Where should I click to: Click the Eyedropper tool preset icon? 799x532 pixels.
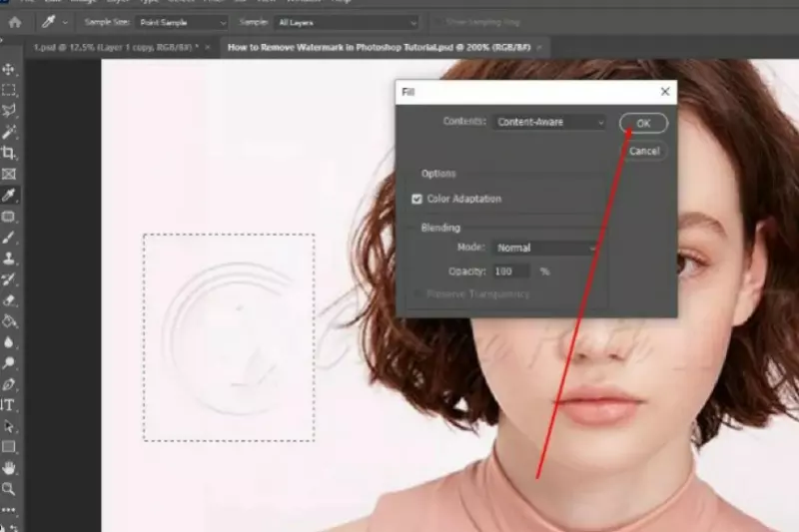tap(48, 22)
